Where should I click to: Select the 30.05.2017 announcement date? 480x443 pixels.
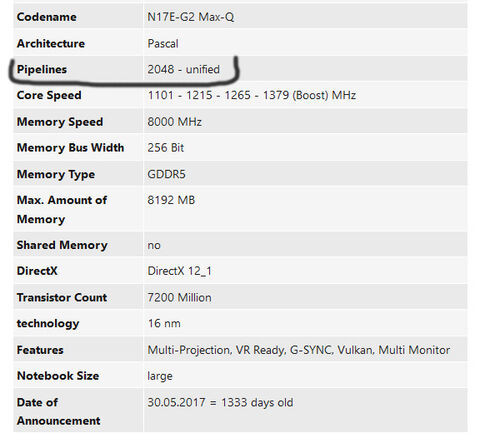point(176,402)
